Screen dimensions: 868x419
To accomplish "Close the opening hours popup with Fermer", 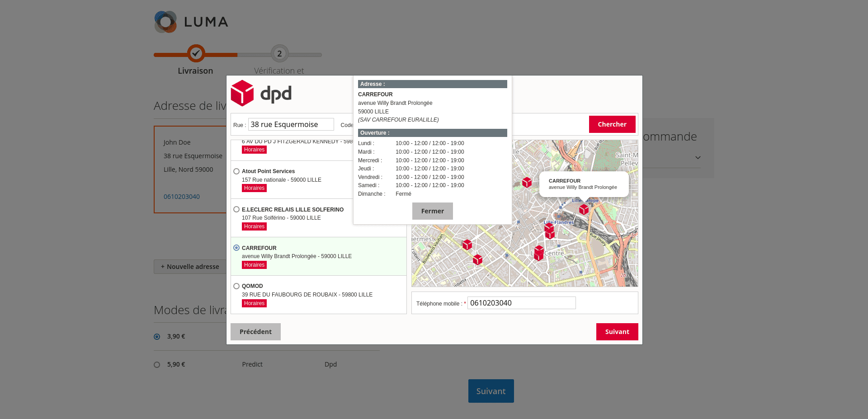I will pyautogui.click(x=432, y=211).
